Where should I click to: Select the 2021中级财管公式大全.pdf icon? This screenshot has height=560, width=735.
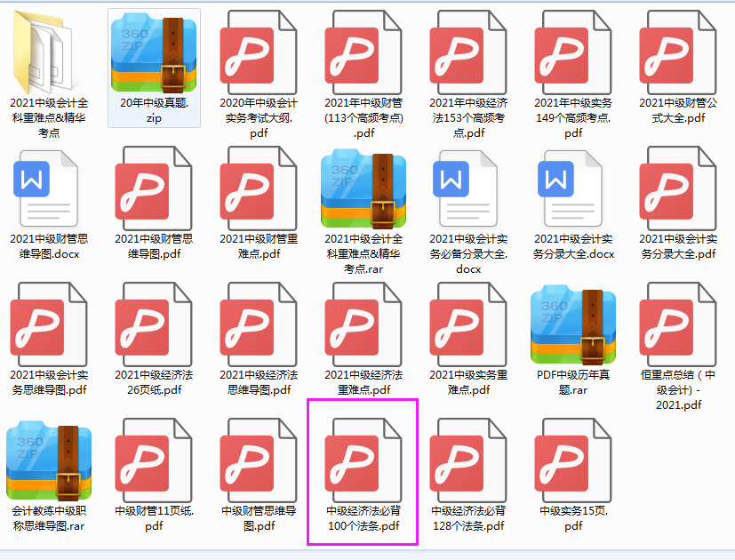pyautogui.click(x=678, y=52)
